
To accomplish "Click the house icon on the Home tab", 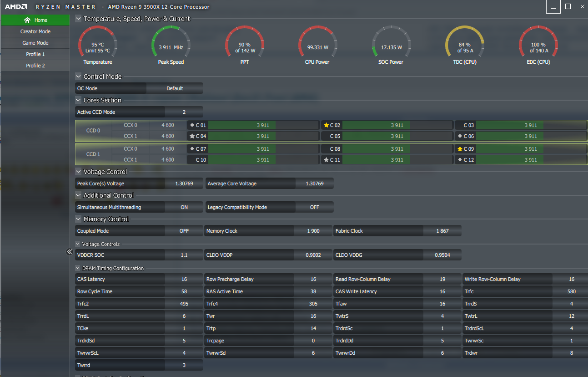I will point(27,20).
